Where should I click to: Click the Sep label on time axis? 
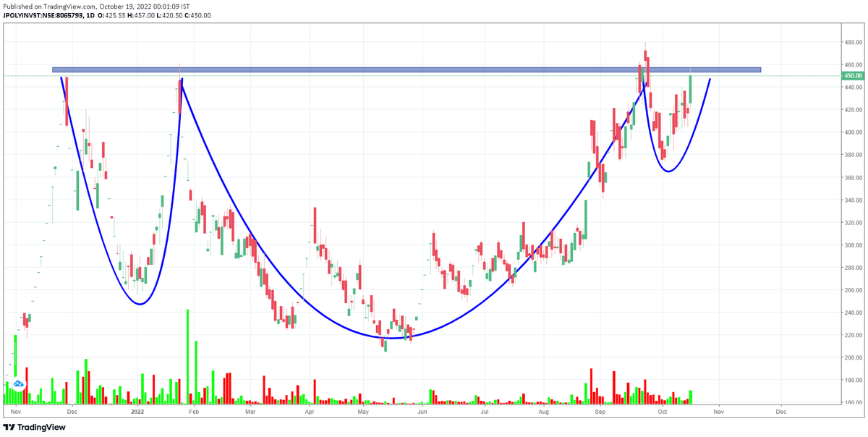[600, 411]
